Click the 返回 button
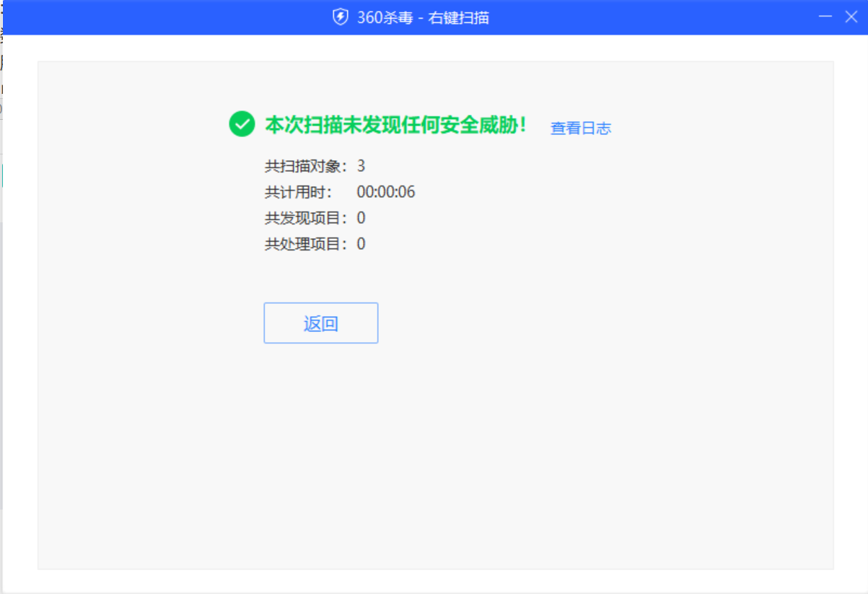This screenshot has height=594, width=868. (321, 323)
